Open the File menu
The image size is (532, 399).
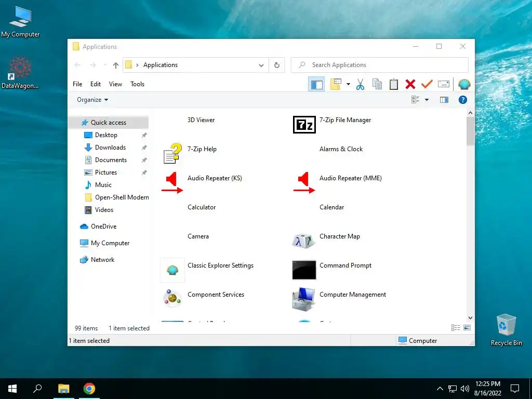pos(77,84)
